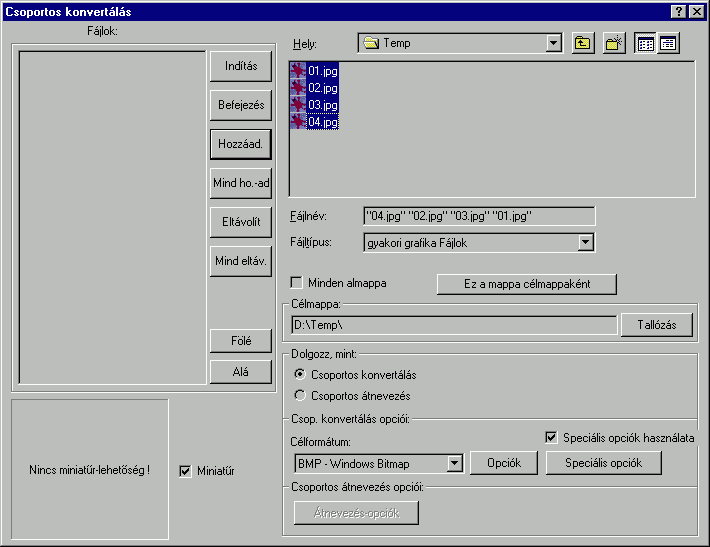Toggle Speciális opciók használata checkbox
Image resolution: width=710 pixels, height=547 pixels.
(551, 437)
